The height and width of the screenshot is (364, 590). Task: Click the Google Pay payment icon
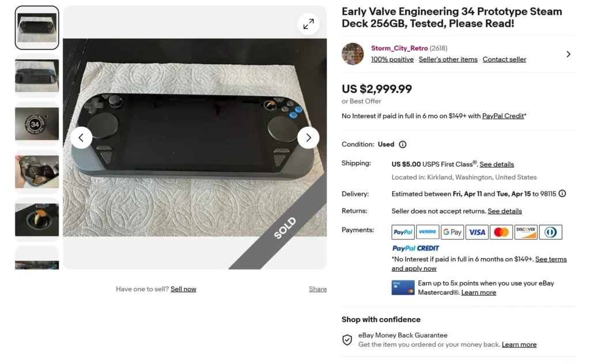click(452, 232)
